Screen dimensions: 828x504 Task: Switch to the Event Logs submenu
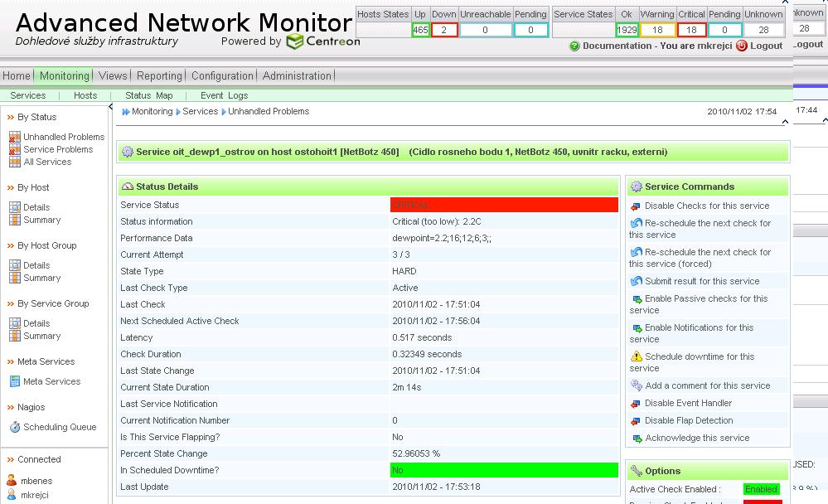224,95
